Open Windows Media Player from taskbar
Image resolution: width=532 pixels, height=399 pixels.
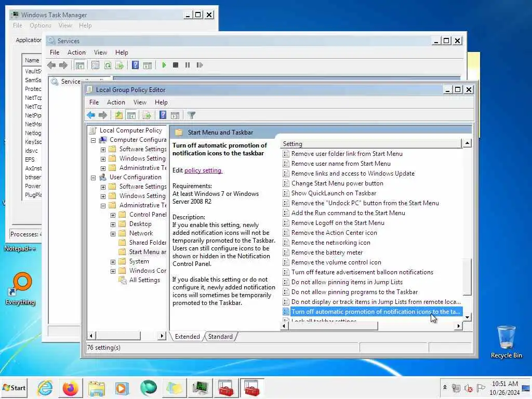122,388
